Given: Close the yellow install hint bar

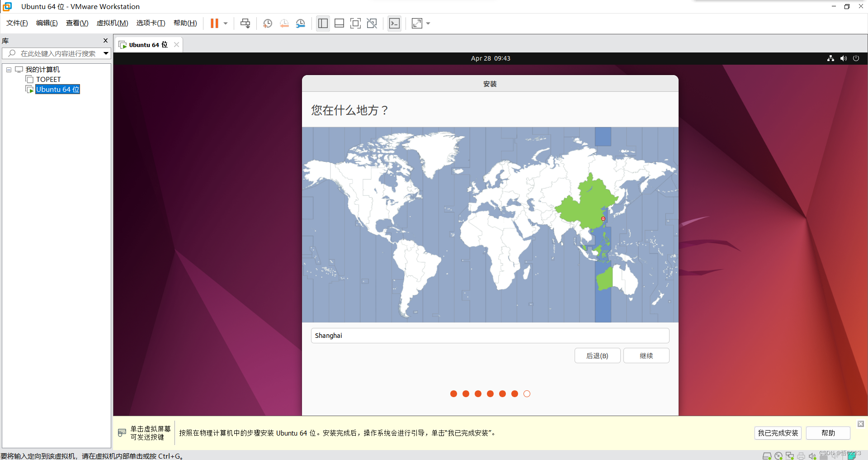Looking at the screenshot, I should tap(861, 424).
